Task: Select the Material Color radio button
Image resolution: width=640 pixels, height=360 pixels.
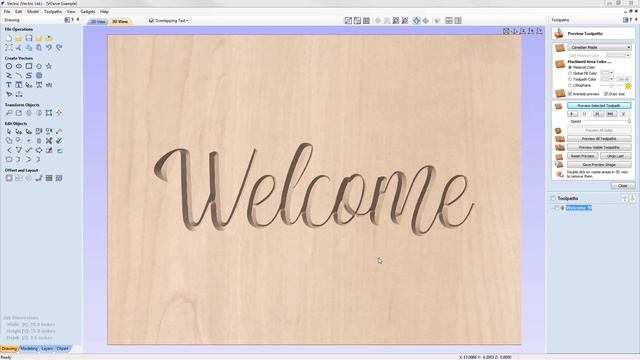Action: coord(570,67)
